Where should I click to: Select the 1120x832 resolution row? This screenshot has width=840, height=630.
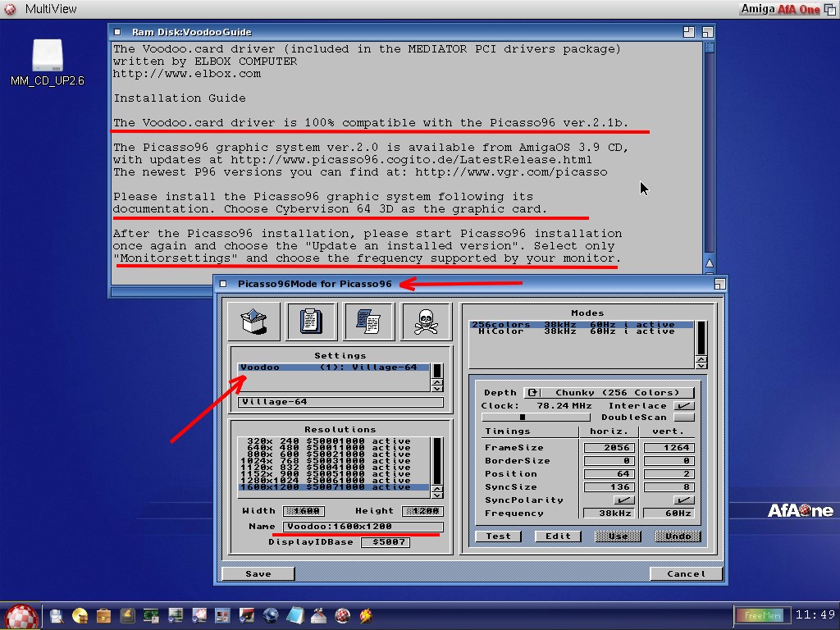pyautogui.click(x=334, y=467)
